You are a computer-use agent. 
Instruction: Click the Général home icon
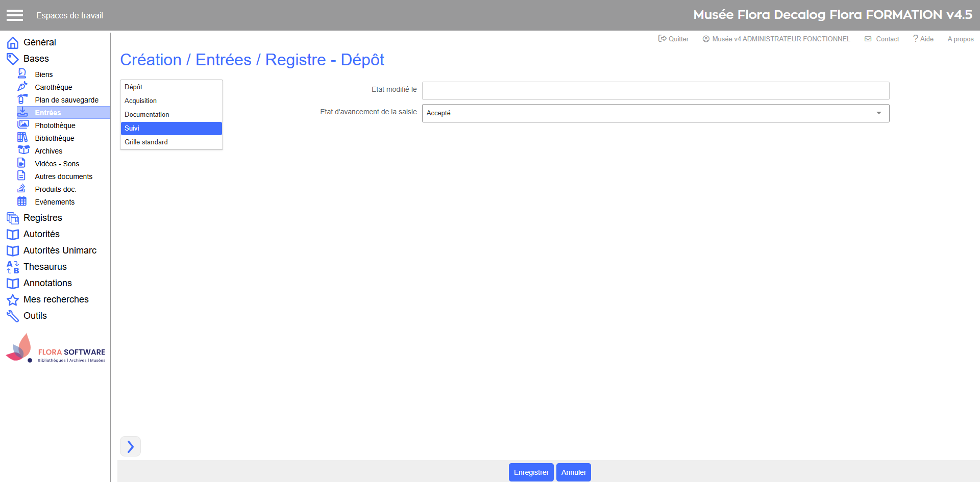click(13, 43)
